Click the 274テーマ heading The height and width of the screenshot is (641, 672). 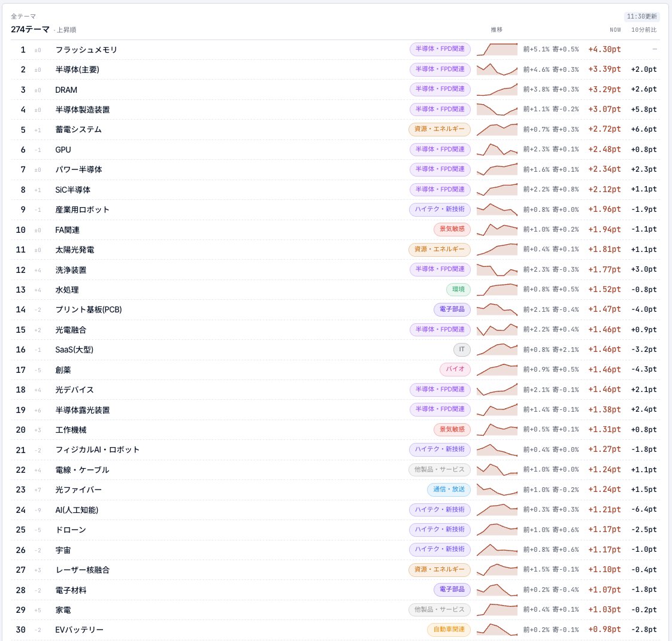pyautogui.click(x=30, y=29)
